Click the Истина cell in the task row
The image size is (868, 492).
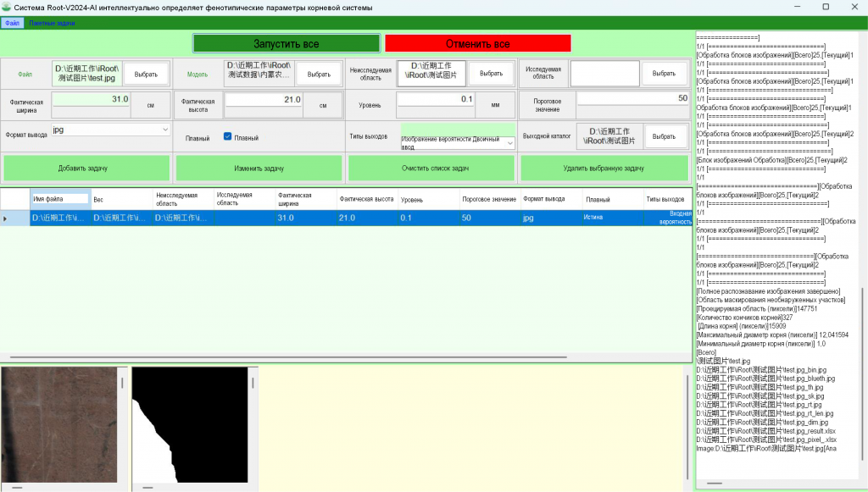click(612, 218)
